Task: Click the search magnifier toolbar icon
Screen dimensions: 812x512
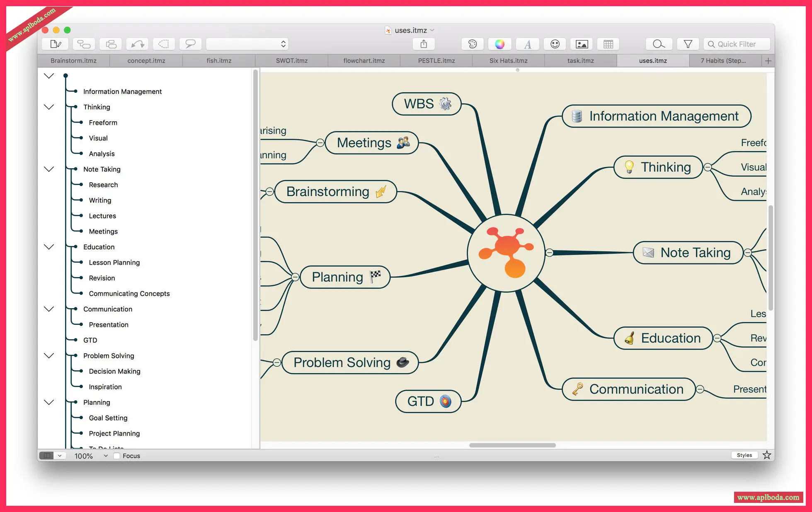Action: click(659, 44)
